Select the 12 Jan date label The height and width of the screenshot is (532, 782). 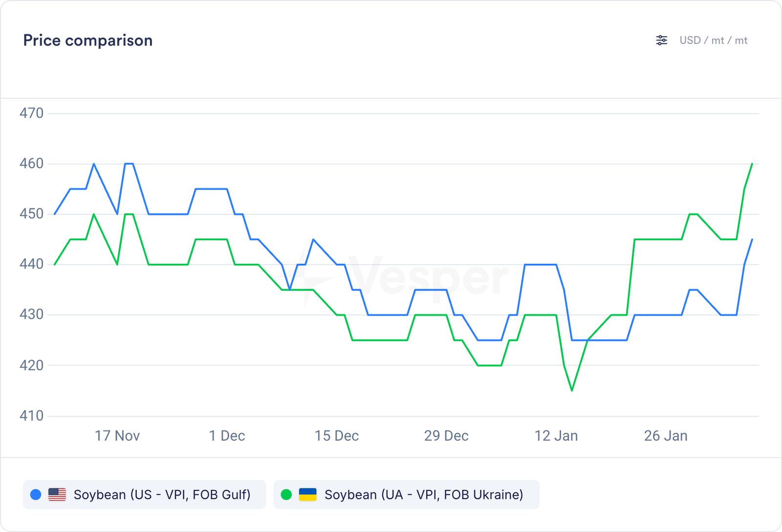click(556, 436)
